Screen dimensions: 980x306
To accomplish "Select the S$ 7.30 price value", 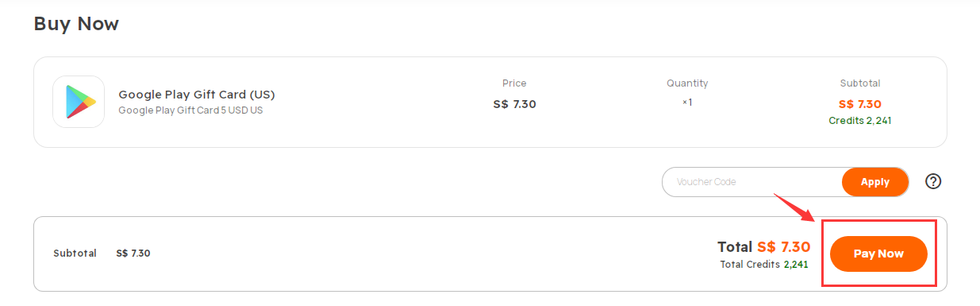I will click(x=514, y=103).
